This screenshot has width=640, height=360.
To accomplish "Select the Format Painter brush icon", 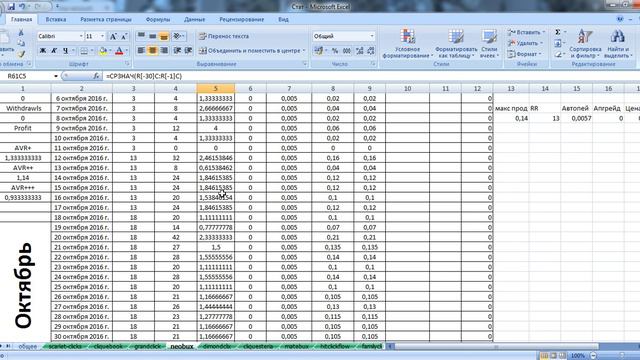I will pyautogui.click(x=21, y=53).
